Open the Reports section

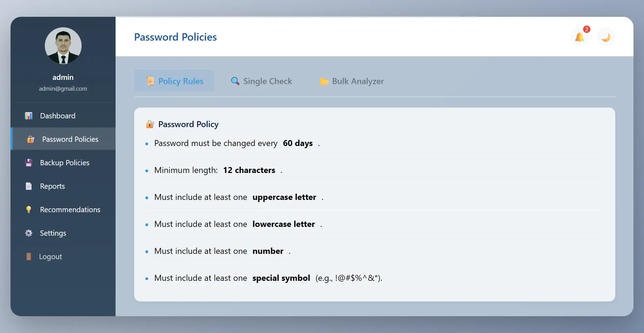(x=53, y=186)
